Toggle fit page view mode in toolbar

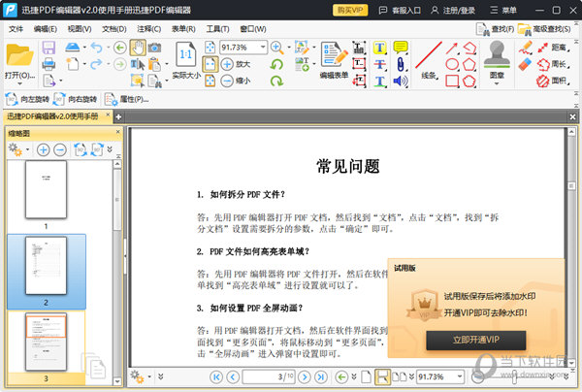[210, 64]
